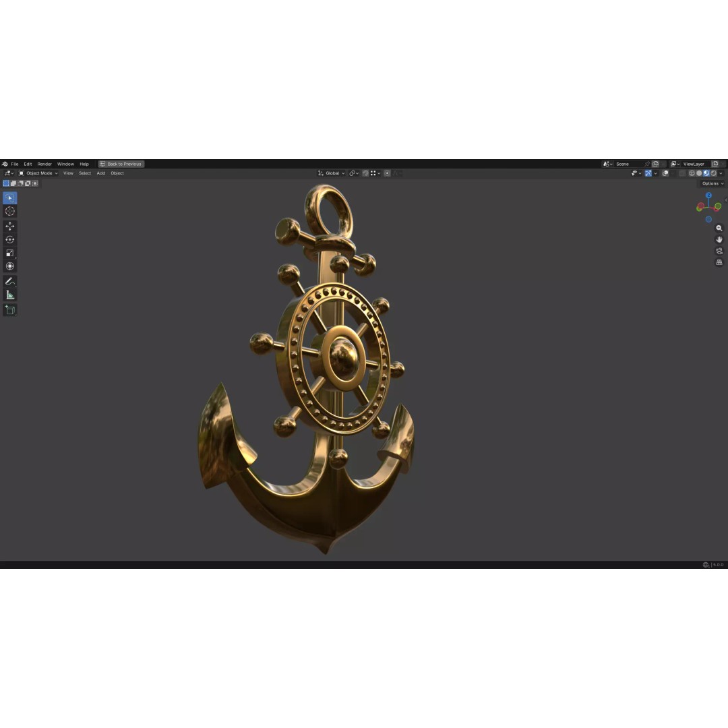Click the Blender logo menu icon
The image size is (728, 728).
pos(5,164)
